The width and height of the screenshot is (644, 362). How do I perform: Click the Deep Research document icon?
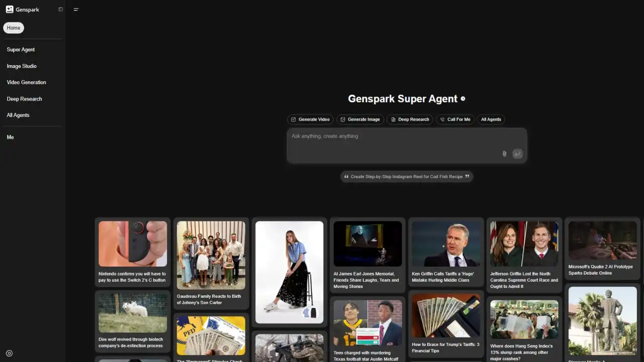click(x=393, y=119)
